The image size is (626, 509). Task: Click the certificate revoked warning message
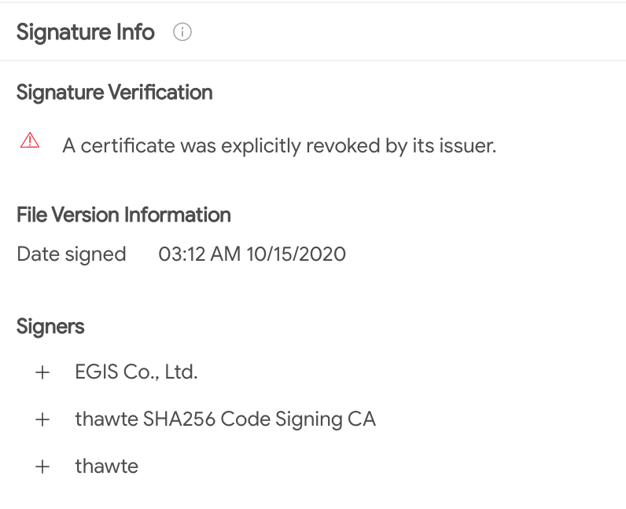pyautogui.click(x=279, y=146)
